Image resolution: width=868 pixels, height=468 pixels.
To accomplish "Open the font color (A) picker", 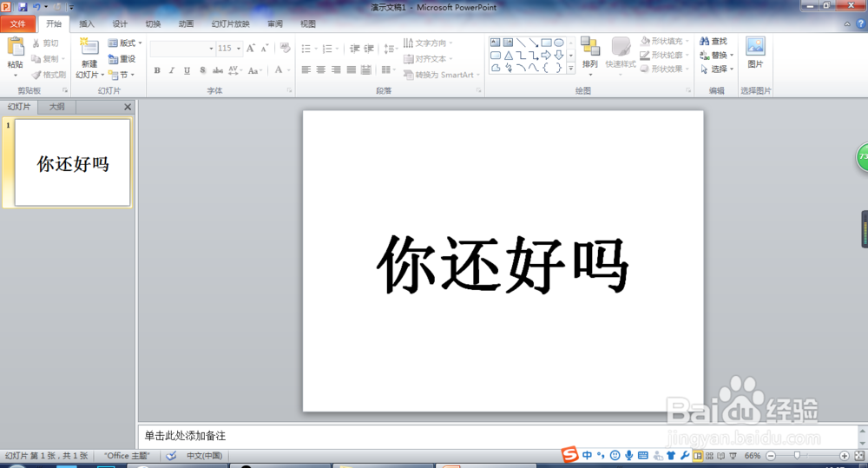I will point(282,69).
